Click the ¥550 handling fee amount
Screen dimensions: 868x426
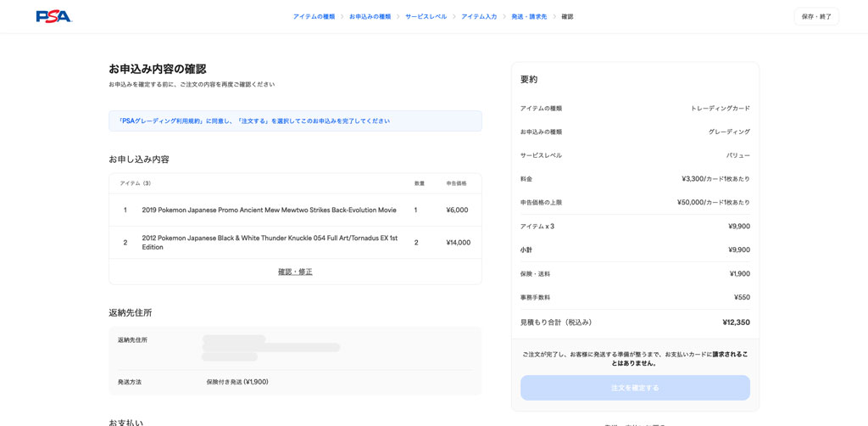(742, 298)
